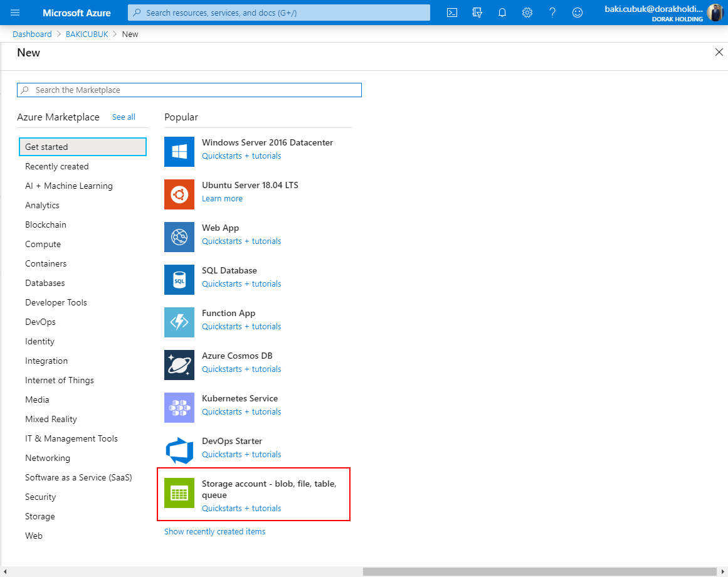Close the New blade

pyautogui.click(x=719, y=52)
